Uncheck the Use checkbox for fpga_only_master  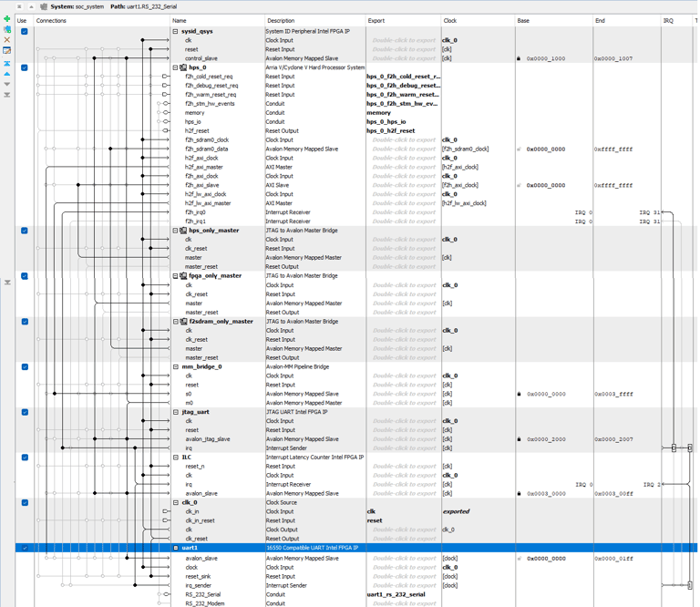25,276
